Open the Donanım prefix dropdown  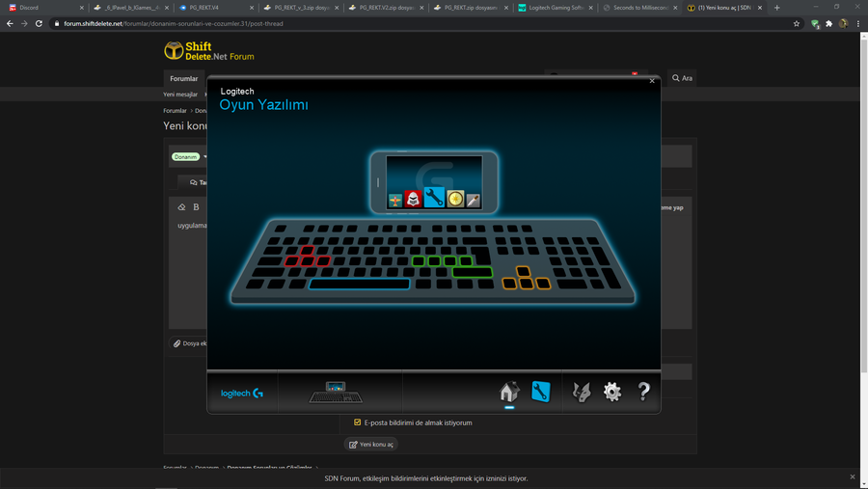point(189,156)
